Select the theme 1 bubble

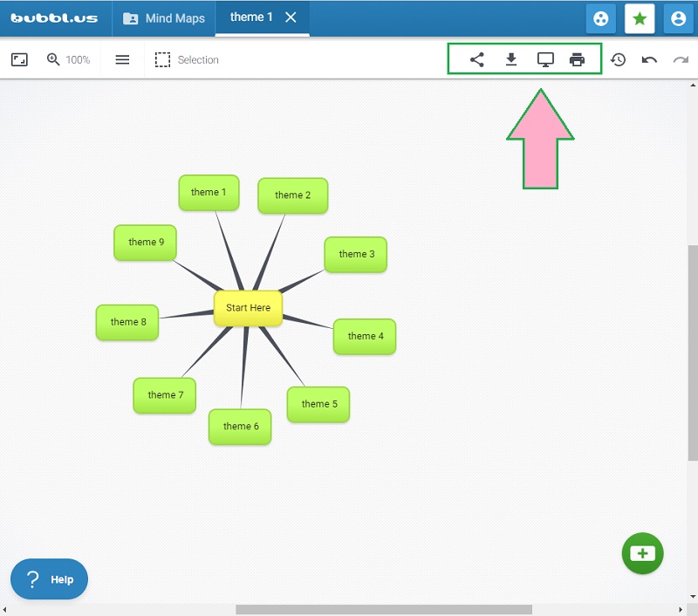click(x=209, y=192)
